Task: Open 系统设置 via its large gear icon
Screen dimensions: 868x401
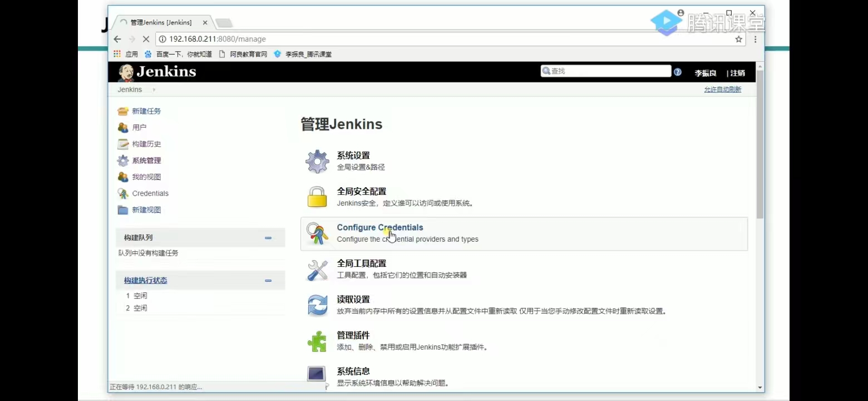Action: click(x=317, y=162)
